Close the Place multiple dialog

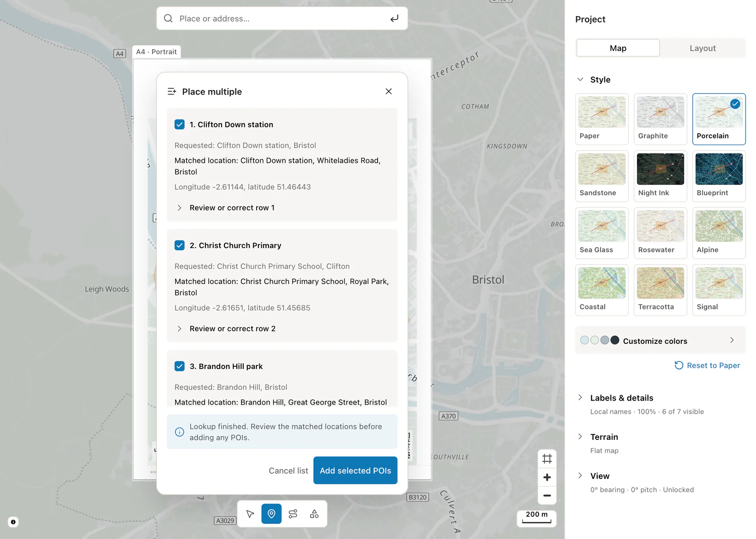(388, 91)
